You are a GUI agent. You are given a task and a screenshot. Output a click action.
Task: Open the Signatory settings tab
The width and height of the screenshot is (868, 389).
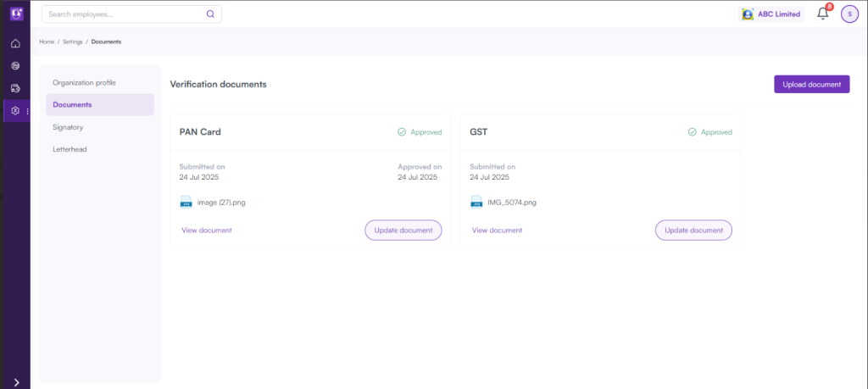pos(100,127)
